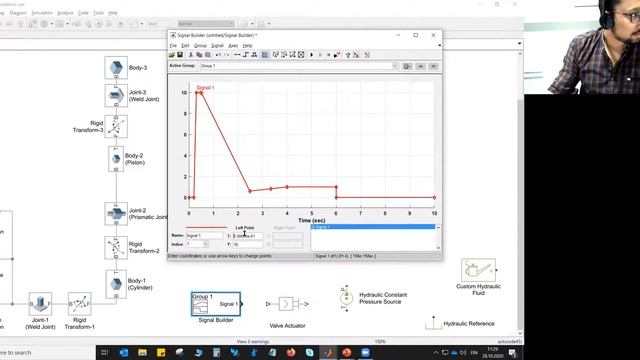
Task: Select Rigid Transform-2 block
Action: tap(116, 247)
